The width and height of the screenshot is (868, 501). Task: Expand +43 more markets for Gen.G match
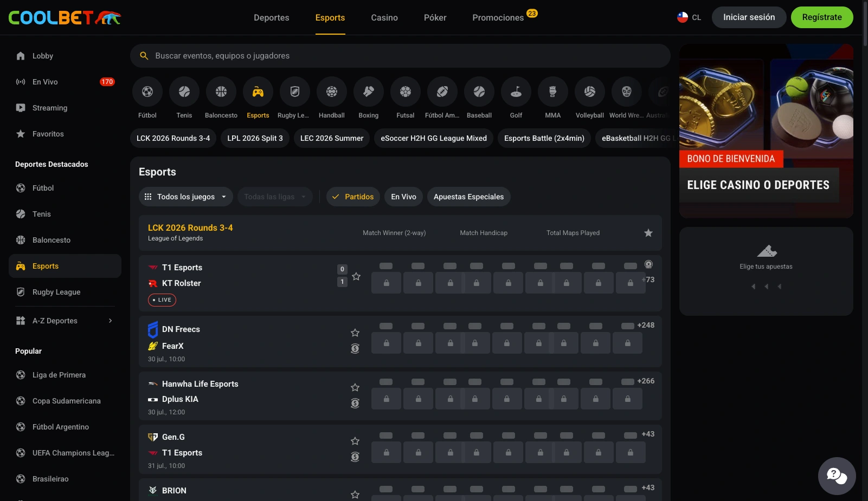click(648, 434)
